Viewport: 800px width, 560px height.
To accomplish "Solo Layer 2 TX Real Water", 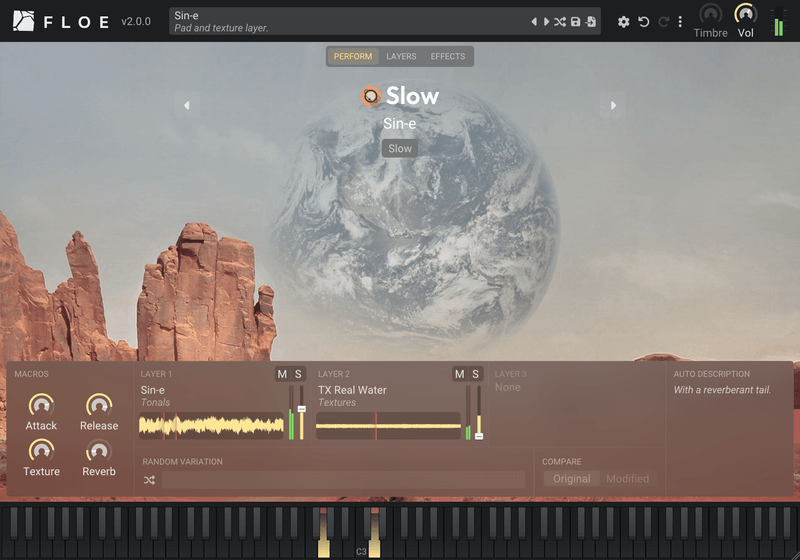I will click(476, 374).
